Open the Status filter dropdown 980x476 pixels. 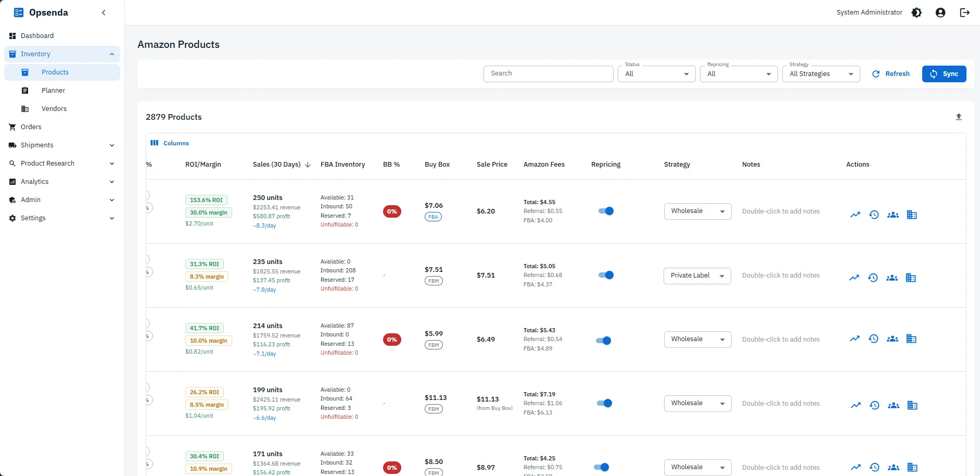click(x=657, y=74)
